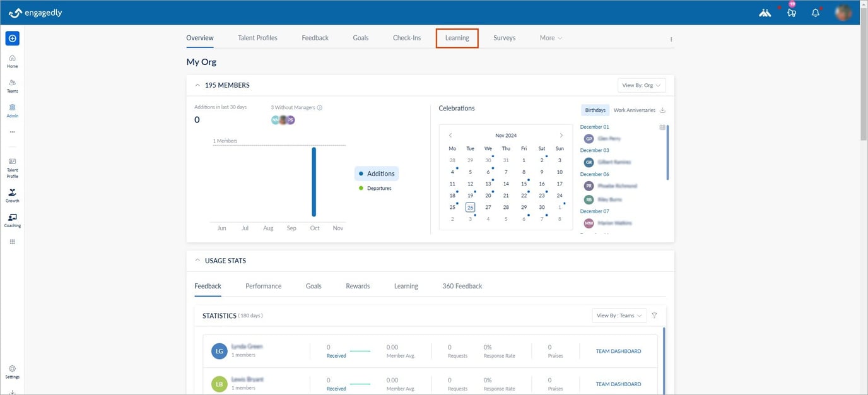Download the celebrations list icon

pos(662,110)
